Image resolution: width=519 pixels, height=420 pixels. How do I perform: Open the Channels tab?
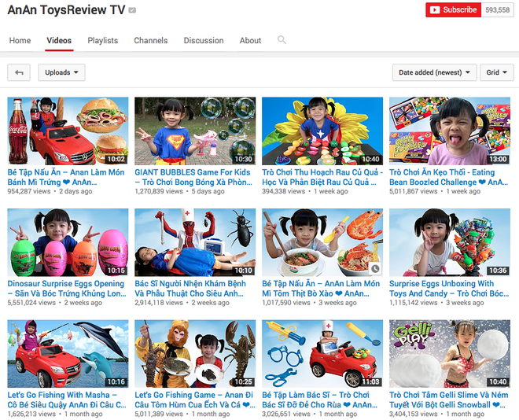(151, 40)
